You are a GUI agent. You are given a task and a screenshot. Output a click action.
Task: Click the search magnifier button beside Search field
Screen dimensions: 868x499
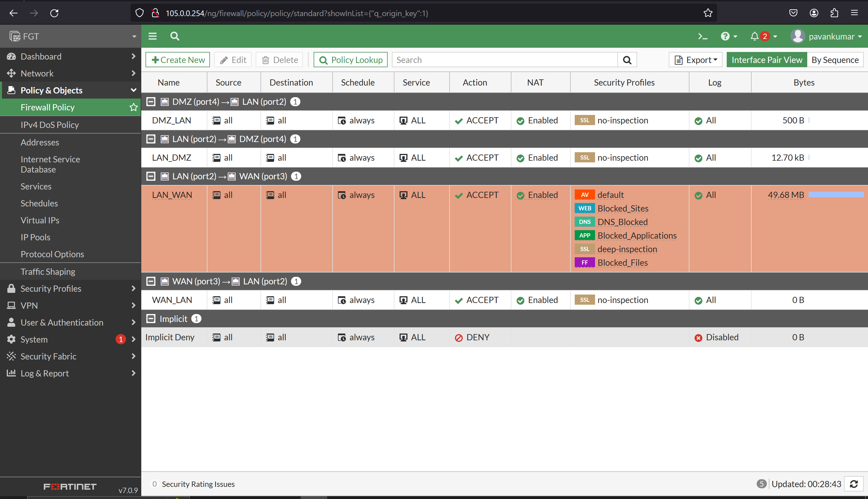click(627, 60)
